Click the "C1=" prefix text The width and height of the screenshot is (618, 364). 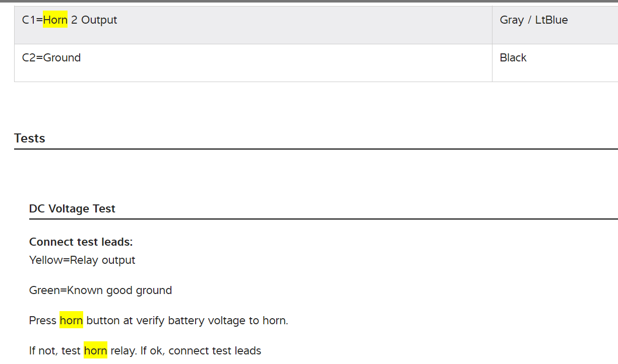pos(32,20)
